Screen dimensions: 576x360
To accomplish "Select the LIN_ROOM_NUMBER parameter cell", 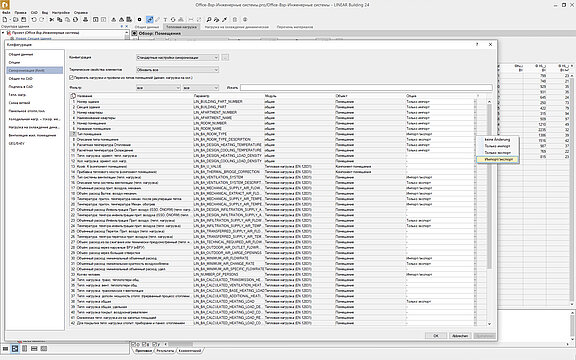I will coord(228,123).
